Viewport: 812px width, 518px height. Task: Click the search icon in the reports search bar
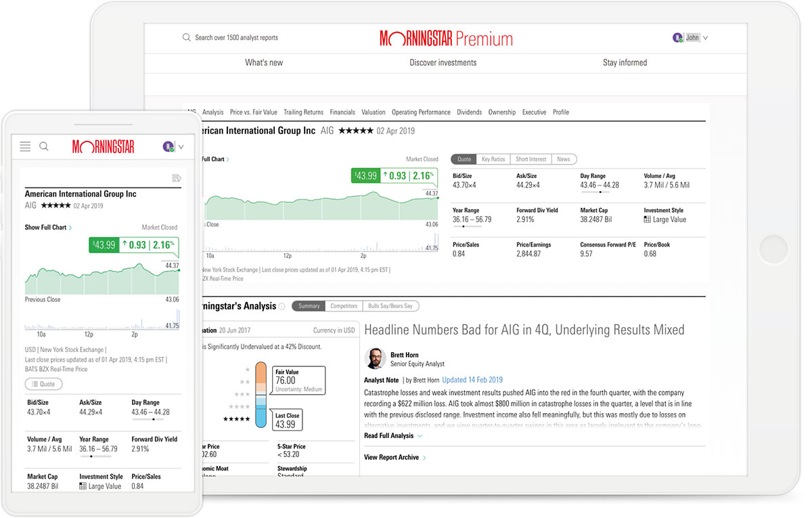pyautogui.click(x=186, y=37)
